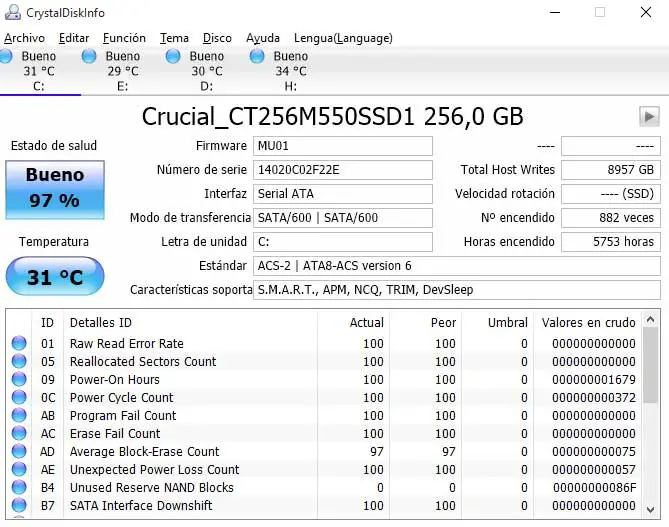Click status orb of Unused Reserve NAND Blocks

[19, 487]
